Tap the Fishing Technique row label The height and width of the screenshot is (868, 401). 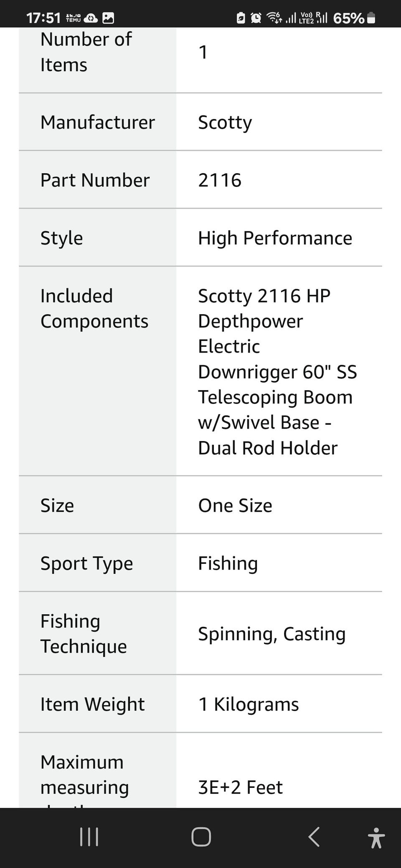point(84,634)
